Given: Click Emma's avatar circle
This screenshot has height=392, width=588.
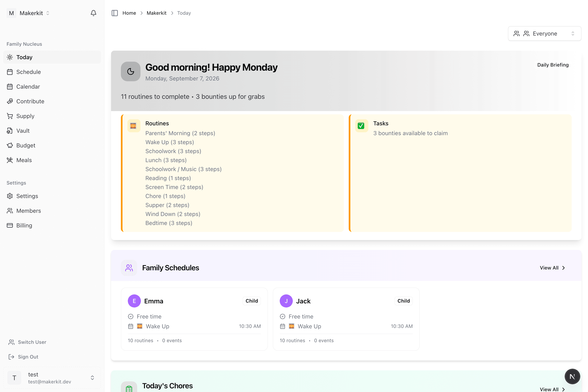Looking at the screenshot, I should click(134, 301).
